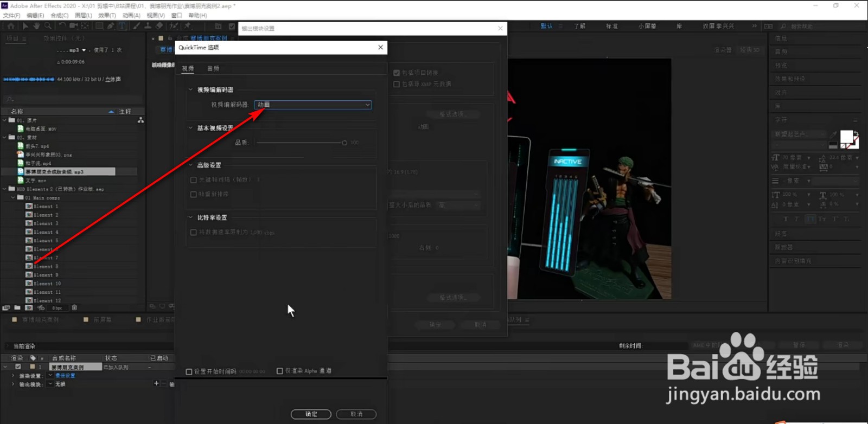Open the 输出模块 preset dropdown arrow
The width and height of the screenshot is (868, 424).
[x=50, y=384]
